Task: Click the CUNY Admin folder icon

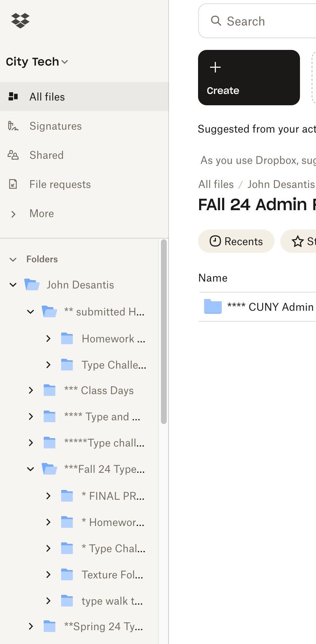Action: point(213,307)
